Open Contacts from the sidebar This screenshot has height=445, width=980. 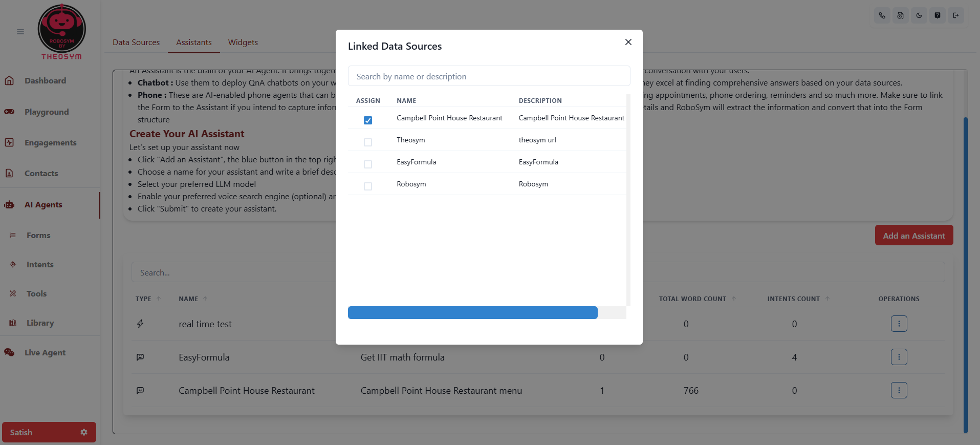(41, 173)
